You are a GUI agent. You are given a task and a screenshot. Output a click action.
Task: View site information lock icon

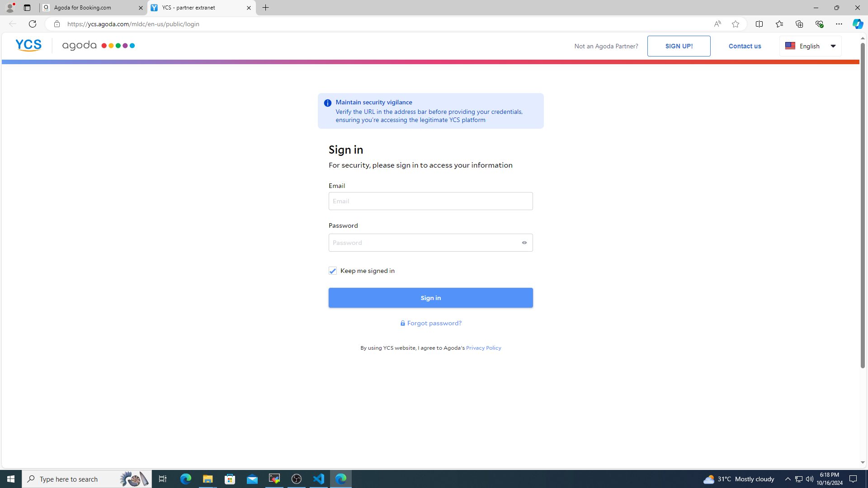click(57, 24)
